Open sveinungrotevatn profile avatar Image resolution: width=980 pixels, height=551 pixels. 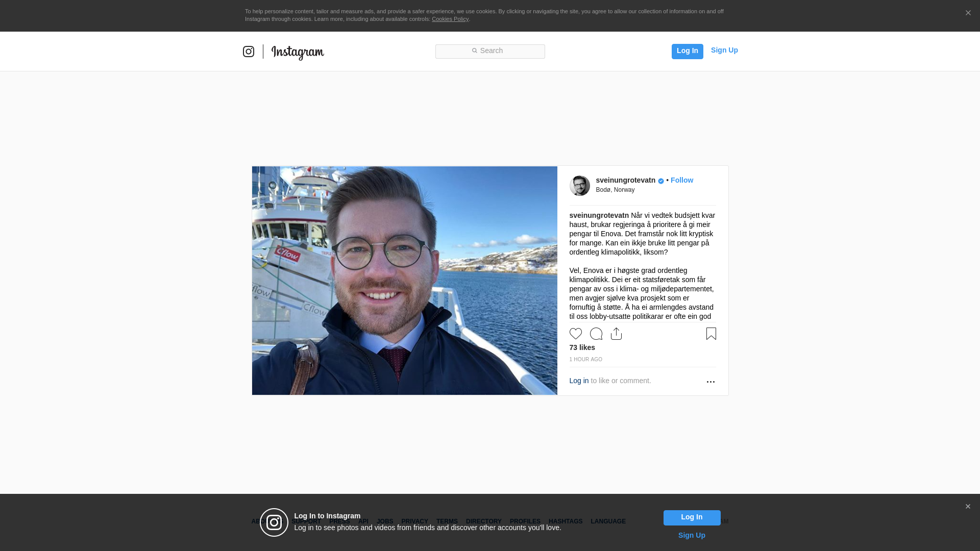pos(579,186)
